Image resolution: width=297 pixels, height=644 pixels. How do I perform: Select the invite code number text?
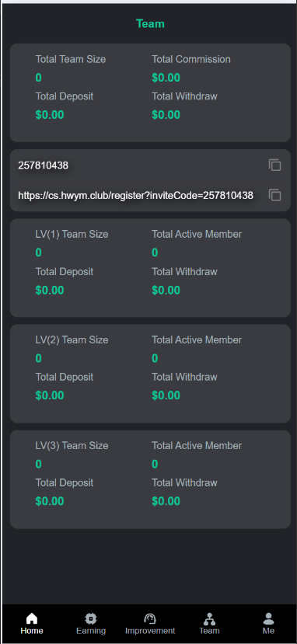pos(43,165)
